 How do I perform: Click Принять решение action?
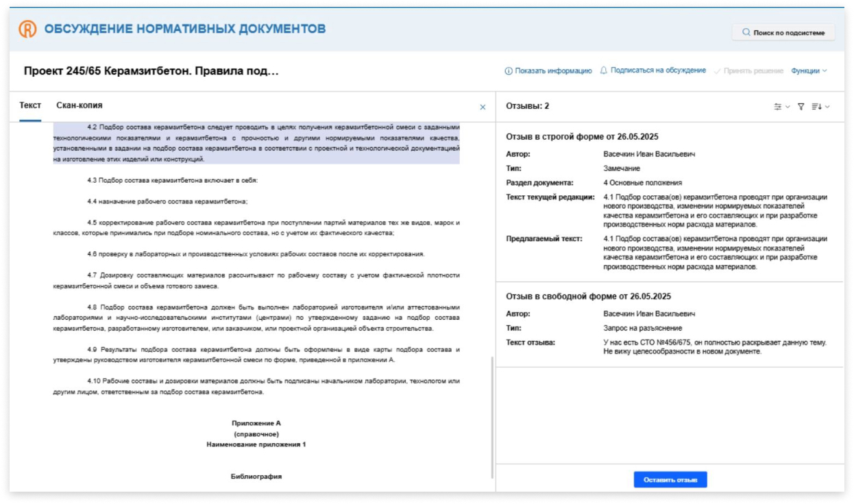[x=753, y=71]
